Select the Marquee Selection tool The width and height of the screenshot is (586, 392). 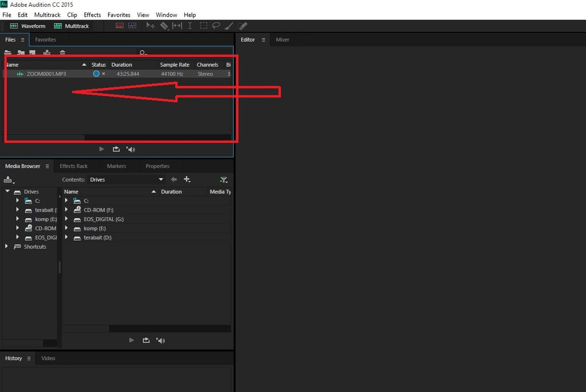tap(203, 26)
